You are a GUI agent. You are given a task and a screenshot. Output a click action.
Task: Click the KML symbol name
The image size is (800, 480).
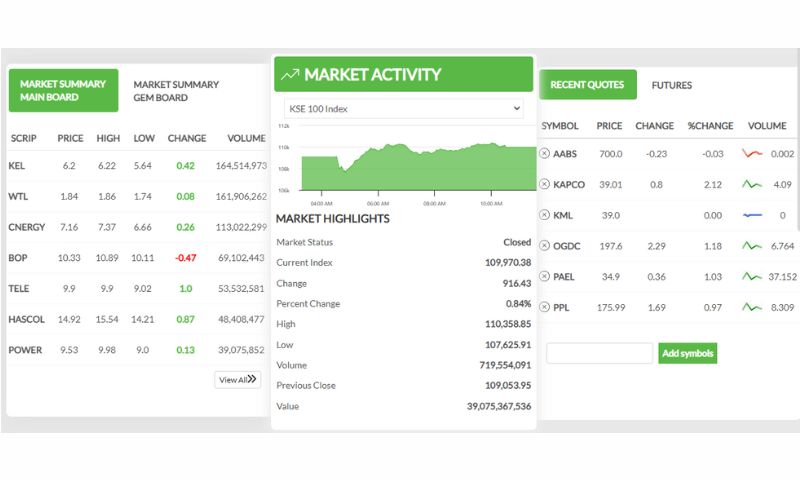click(563, 215)
